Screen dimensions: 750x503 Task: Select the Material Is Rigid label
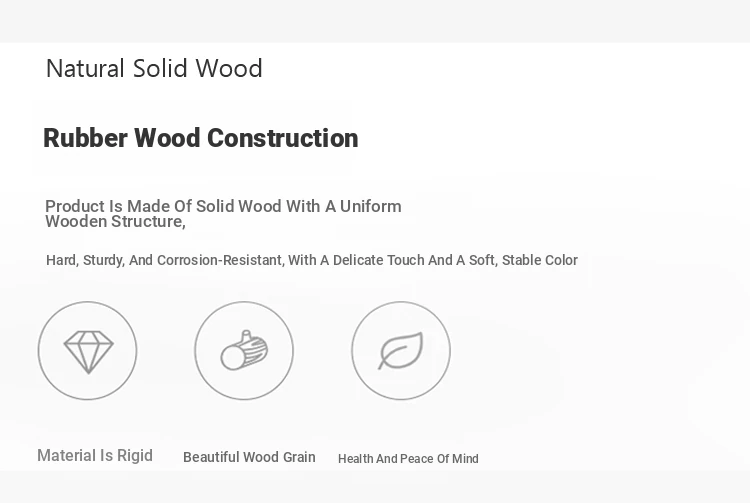(x=95, y=456)
